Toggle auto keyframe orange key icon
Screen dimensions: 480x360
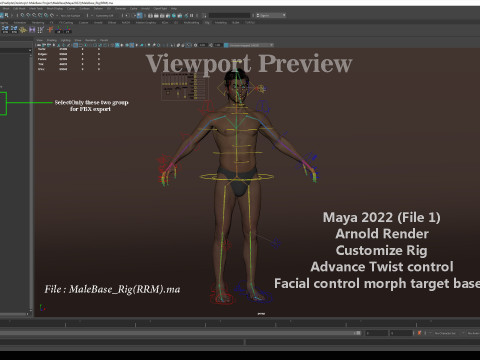pyautogui.click(x=419, y=333)
